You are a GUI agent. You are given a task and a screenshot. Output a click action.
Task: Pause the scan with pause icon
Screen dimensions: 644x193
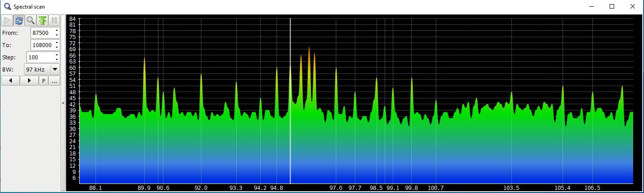click(54, 20)
